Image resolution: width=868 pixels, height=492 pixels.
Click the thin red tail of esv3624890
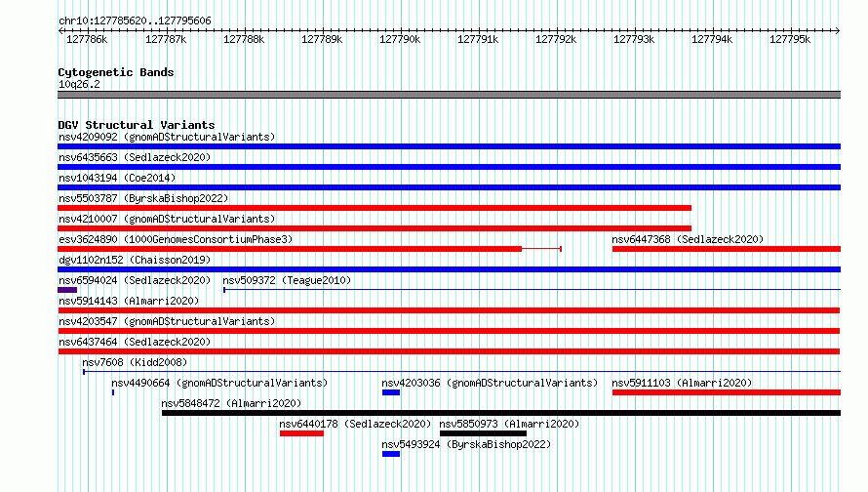tap(541, 249)
